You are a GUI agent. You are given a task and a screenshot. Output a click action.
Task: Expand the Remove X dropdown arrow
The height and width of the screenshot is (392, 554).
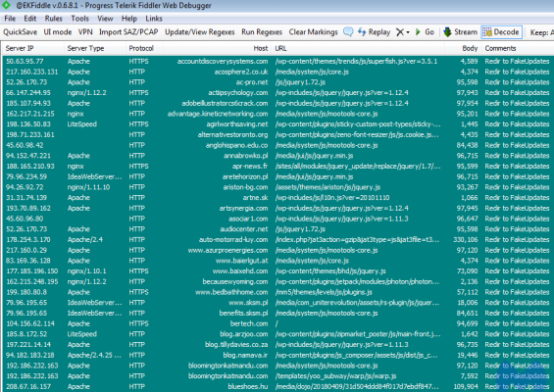pyautogui.click(x=408, y=32)
